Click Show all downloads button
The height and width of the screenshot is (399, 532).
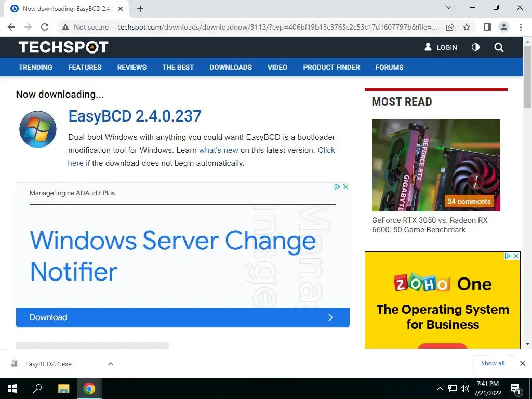(x=493, y=363)
